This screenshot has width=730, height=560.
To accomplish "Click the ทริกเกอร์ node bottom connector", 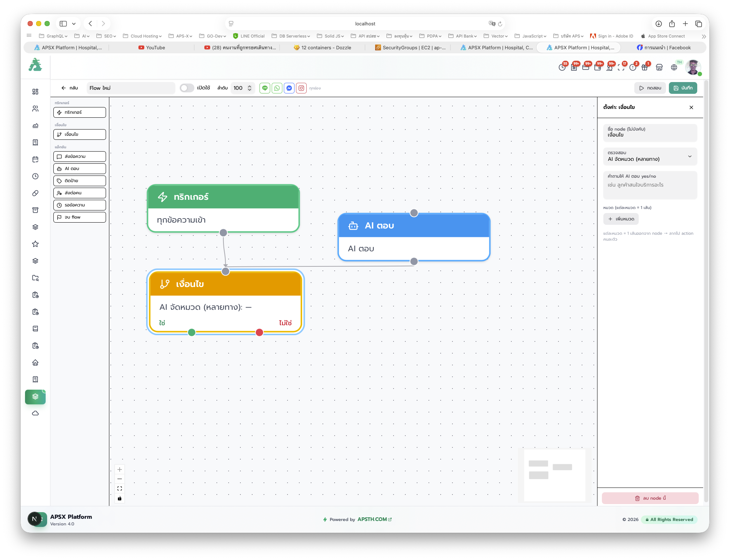I will pos(223,233).
